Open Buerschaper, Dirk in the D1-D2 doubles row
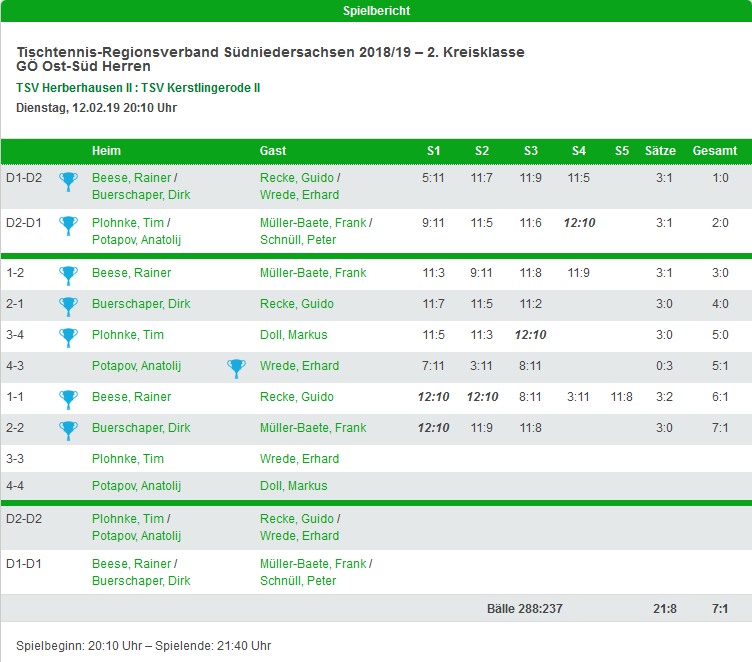 pos(141,195)
